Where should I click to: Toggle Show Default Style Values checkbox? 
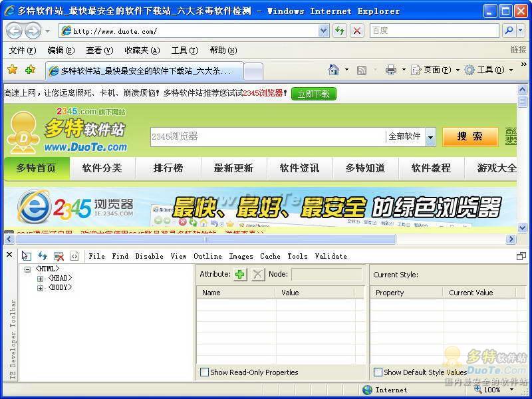pyautogui.click(x=378, y=372)
